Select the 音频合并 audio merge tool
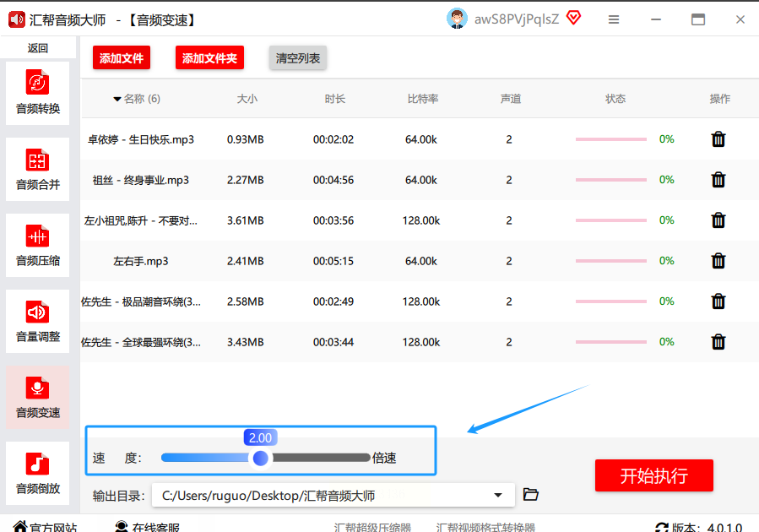 (38, 170)
